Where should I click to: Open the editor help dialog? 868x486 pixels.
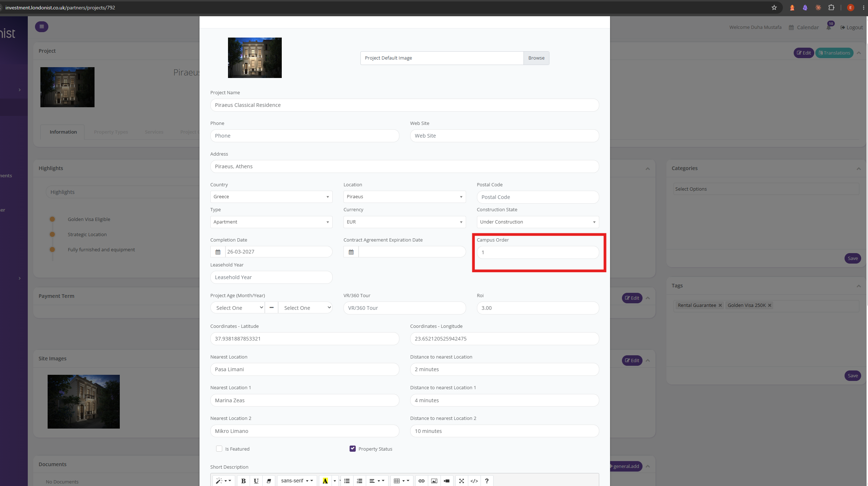(487, 481)
